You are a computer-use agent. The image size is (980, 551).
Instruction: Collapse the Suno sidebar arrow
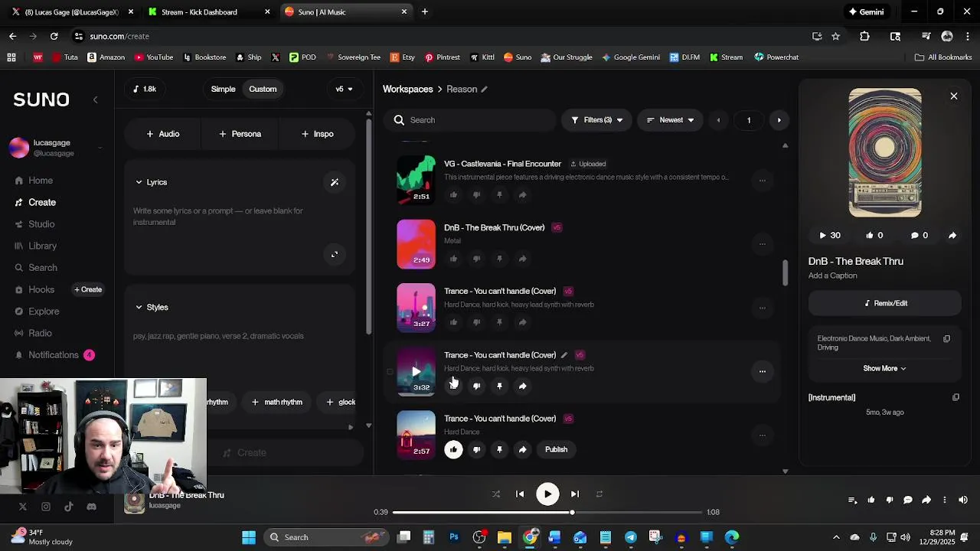[x=95, y=99]
